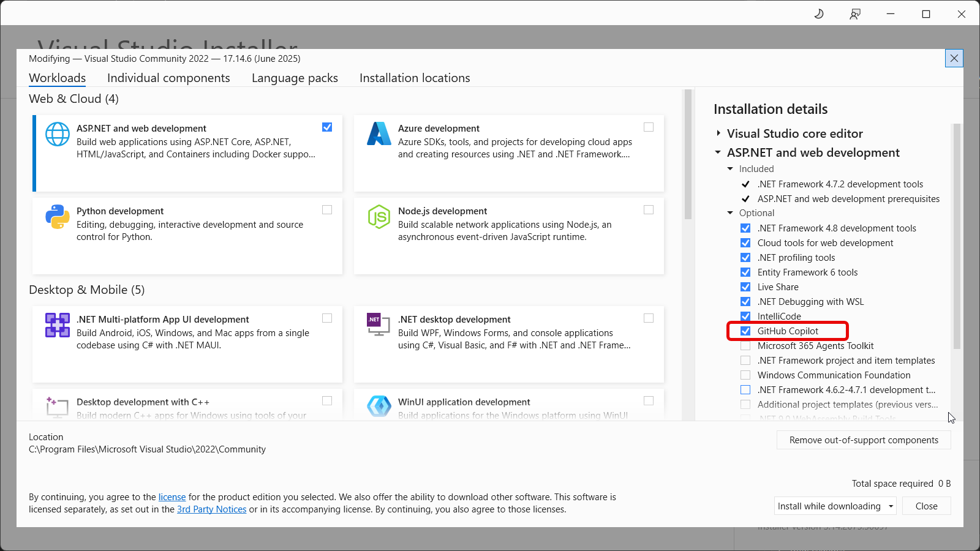Click the Python development snake icon
The width and height of the screenshot is (980, 551).
click(x=58, y=217)
